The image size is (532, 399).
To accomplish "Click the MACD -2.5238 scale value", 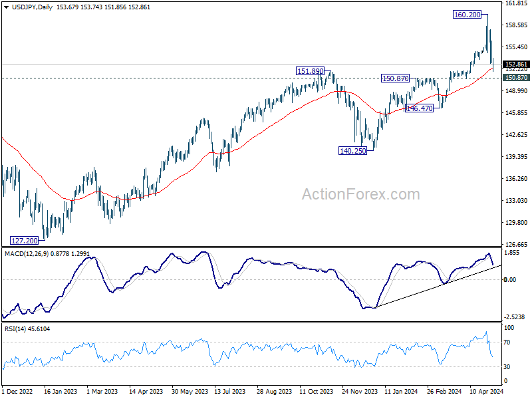I will (515, 317).
